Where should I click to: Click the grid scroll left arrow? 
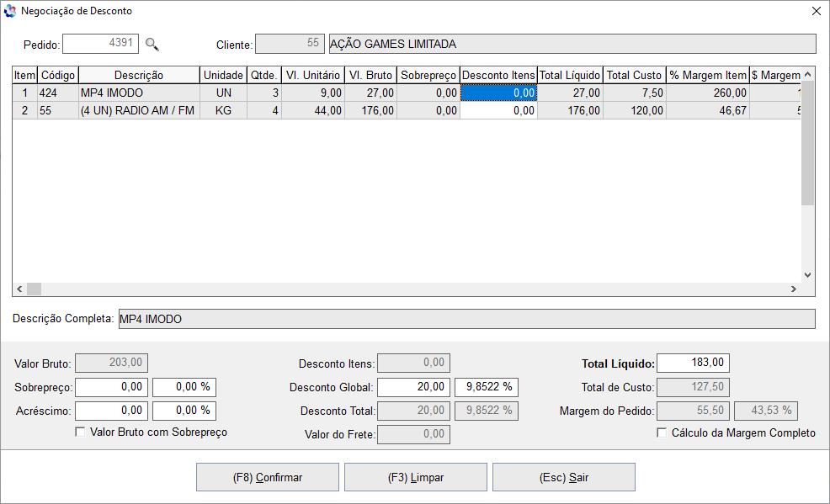[19, 289]
